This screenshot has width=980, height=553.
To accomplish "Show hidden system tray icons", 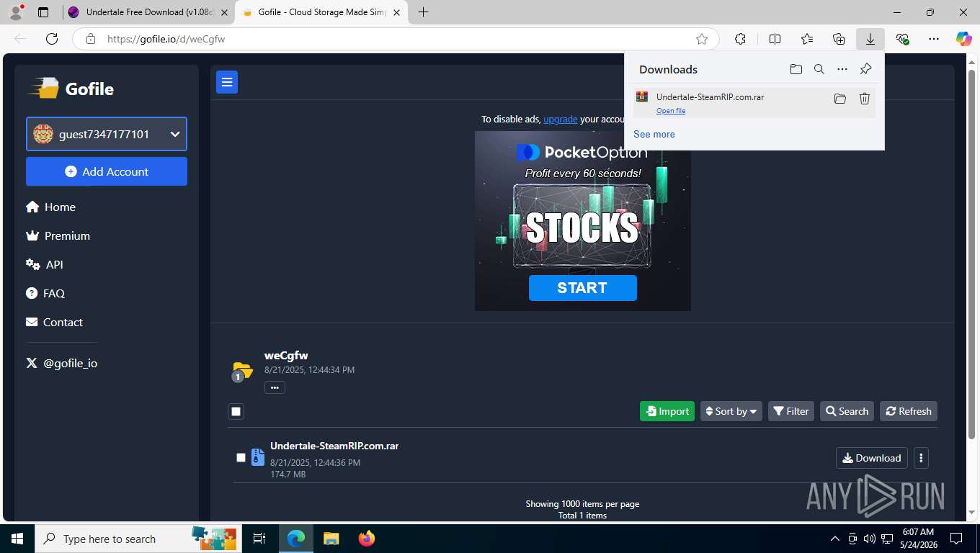I will tap(835, 539).
